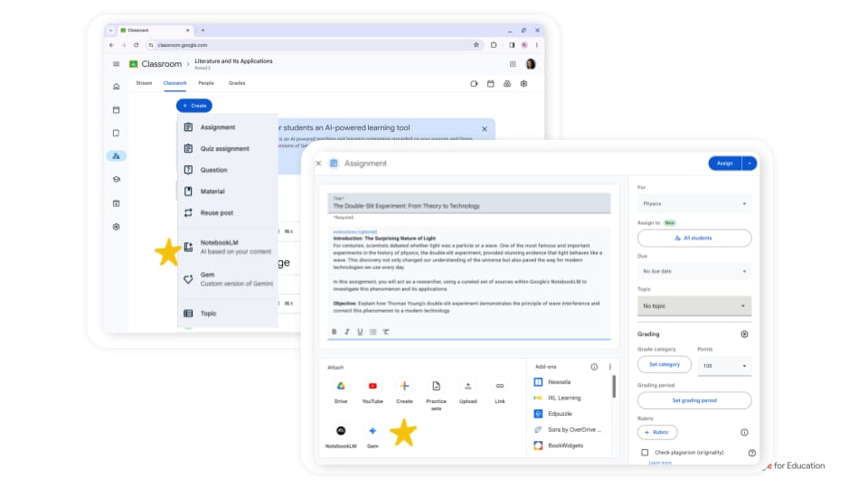Select NotebookLM from the Create menu
The height and width of the screenshot is (488, 868).
click(x=228, y=247)
